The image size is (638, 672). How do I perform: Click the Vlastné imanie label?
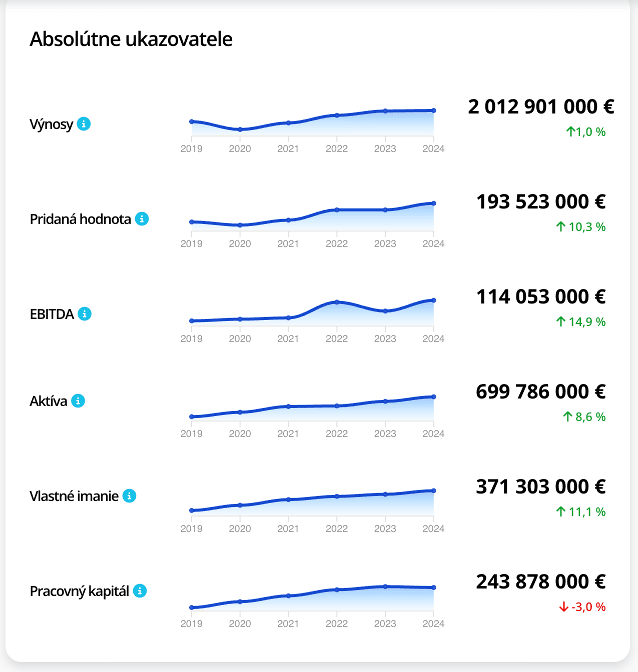(74, 496)
